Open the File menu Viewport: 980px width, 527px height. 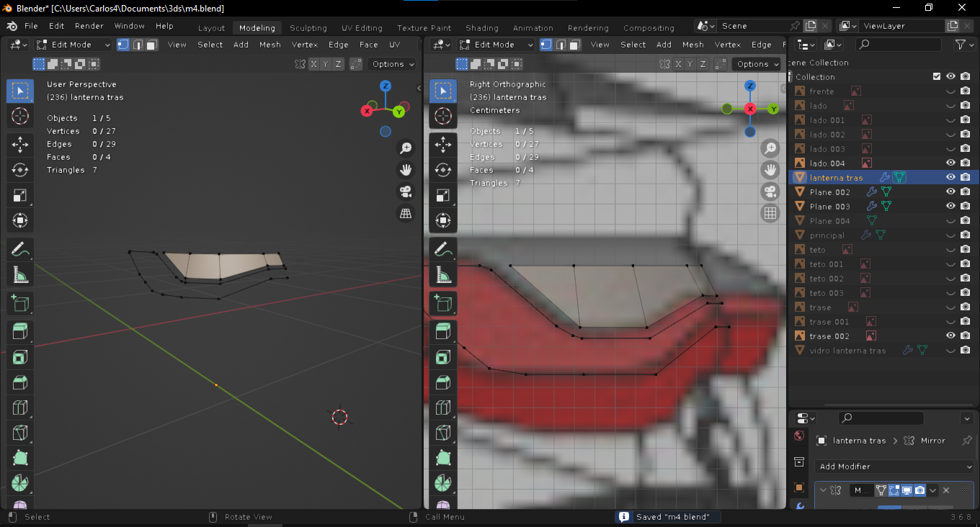click(31, 26)
